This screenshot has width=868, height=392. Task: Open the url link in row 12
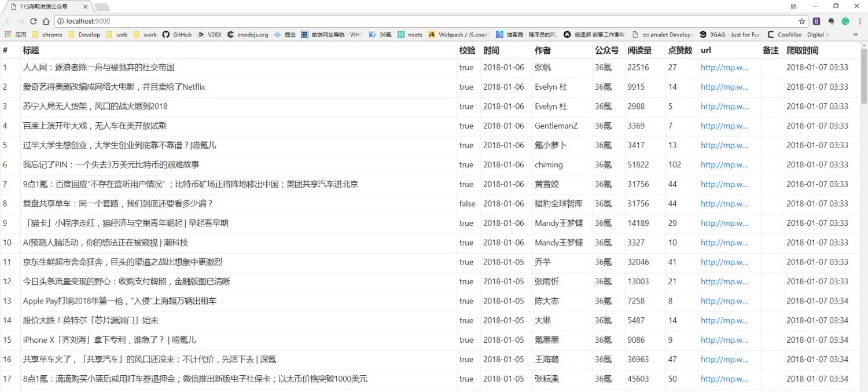[724, 282]
